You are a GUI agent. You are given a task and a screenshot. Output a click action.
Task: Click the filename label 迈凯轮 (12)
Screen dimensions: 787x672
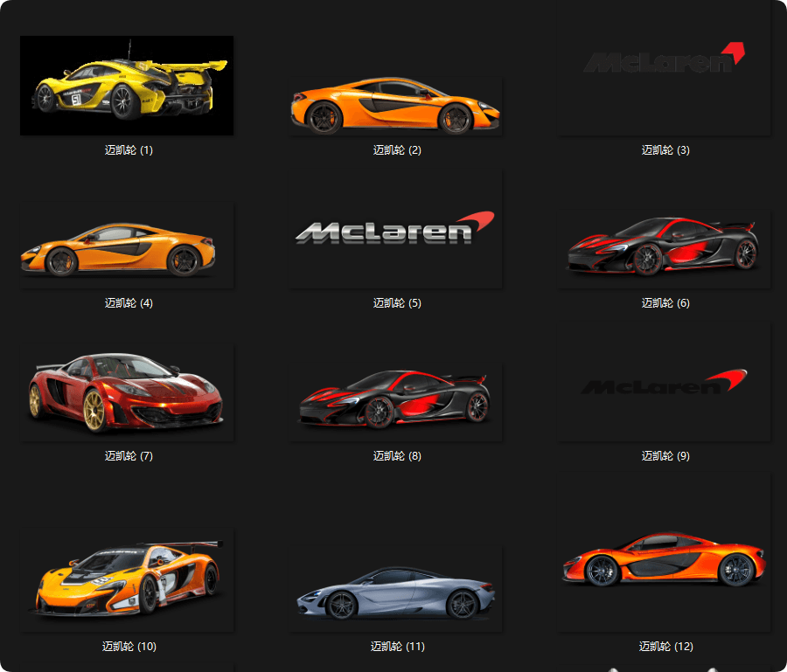(665, 647)
